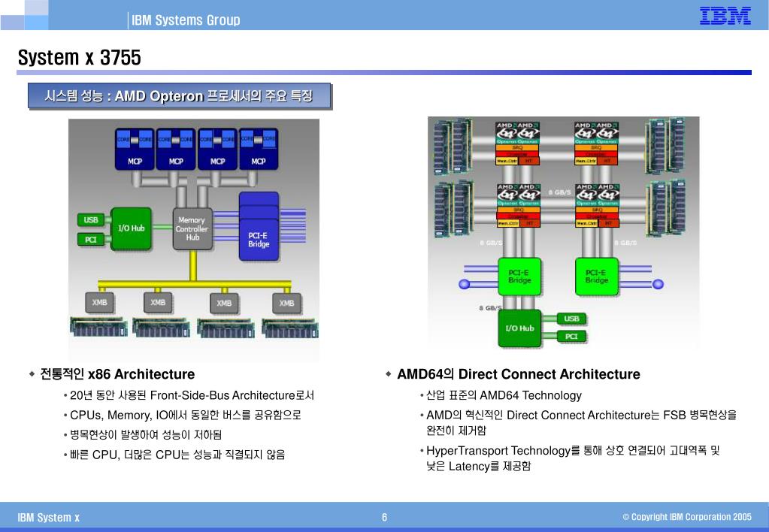Select the "산업 표준의 AMD64 Technology" bullet

504,396
